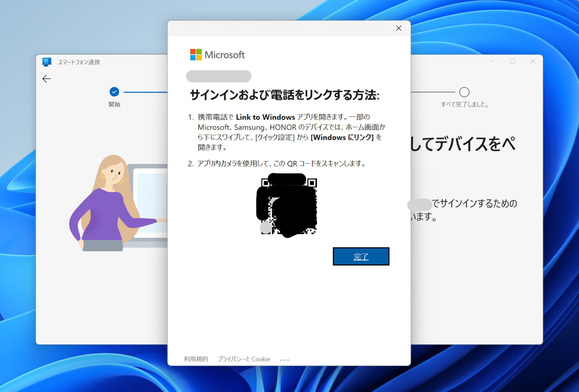Click the red Microsoft square of the logo

point(193,52)
